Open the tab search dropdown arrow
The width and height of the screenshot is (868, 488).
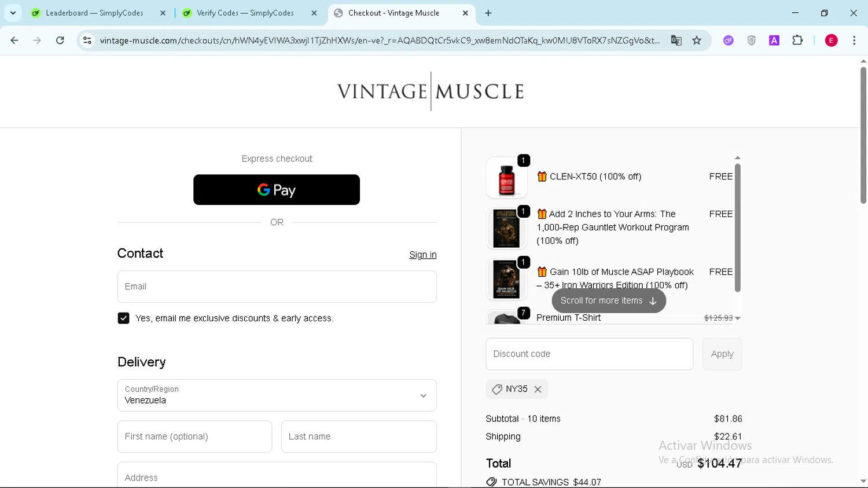[13, 13]
